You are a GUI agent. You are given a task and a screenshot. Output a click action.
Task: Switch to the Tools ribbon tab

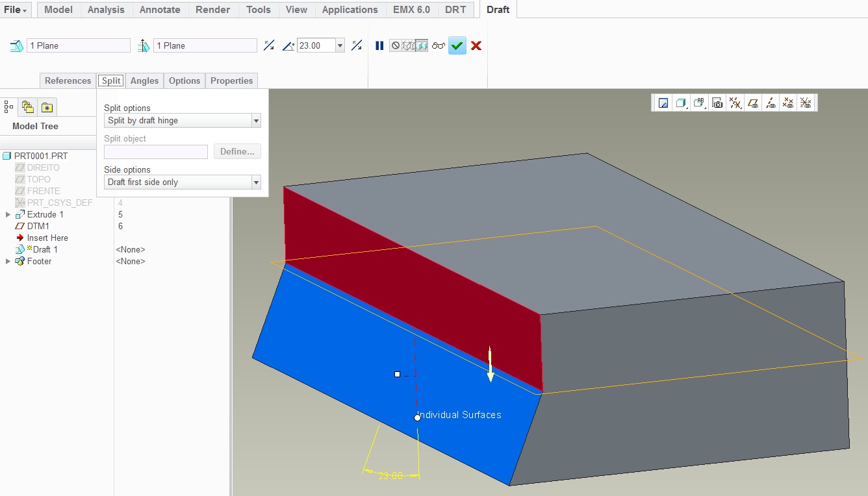point(259,10)
